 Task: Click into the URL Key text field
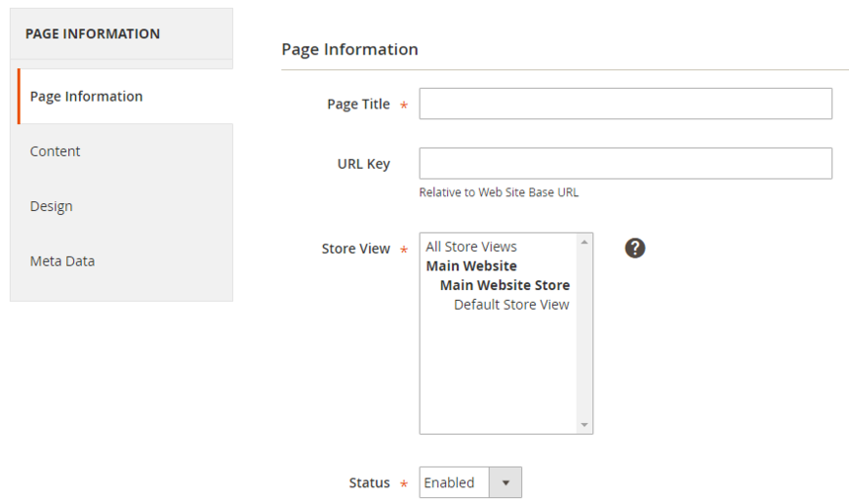pos(625,164)
